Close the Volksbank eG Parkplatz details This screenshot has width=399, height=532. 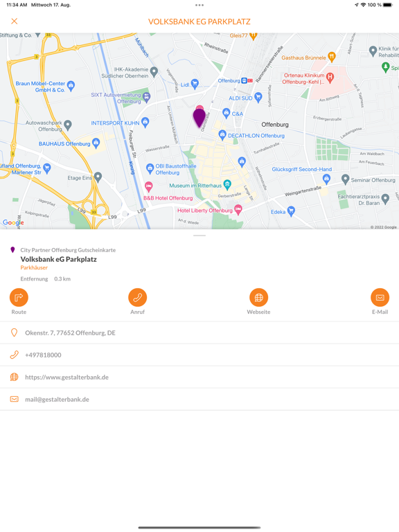pyautogui.click(x=15, y=21)
